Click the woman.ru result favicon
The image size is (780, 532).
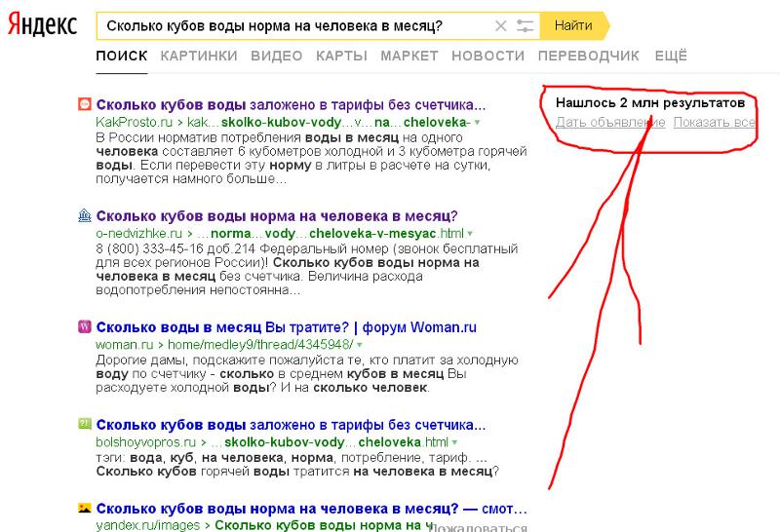pos(85,326)
